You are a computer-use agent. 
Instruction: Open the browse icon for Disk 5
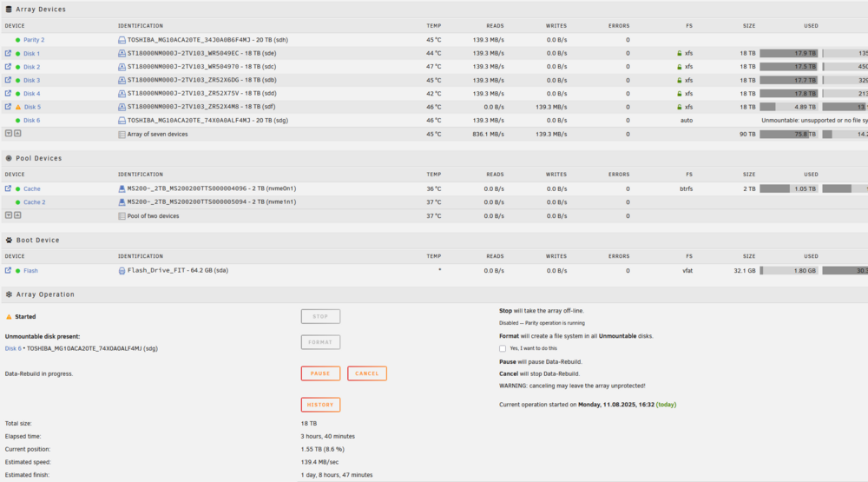8,106
